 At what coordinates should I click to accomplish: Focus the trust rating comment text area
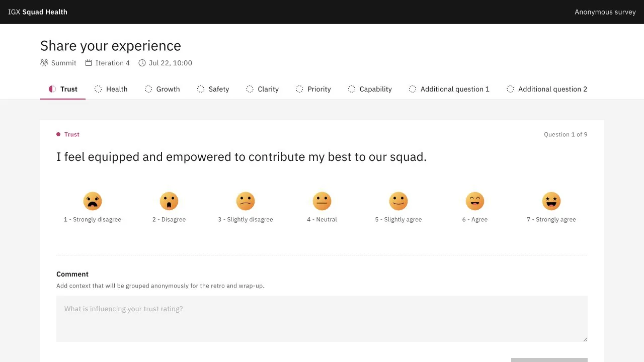tap(322, 319)
